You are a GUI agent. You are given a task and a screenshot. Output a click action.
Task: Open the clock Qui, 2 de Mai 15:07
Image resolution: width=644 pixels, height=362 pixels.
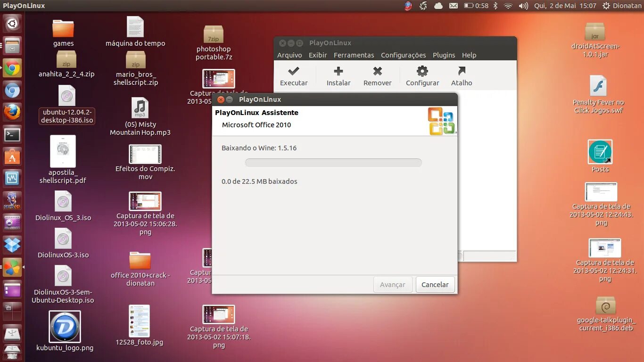click(x=566, y=6)
